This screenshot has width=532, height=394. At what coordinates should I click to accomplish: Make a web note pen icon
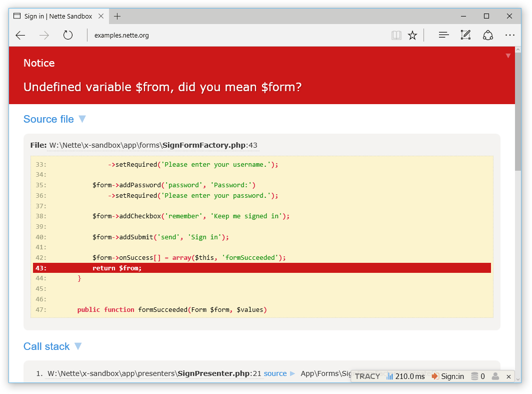465,35
